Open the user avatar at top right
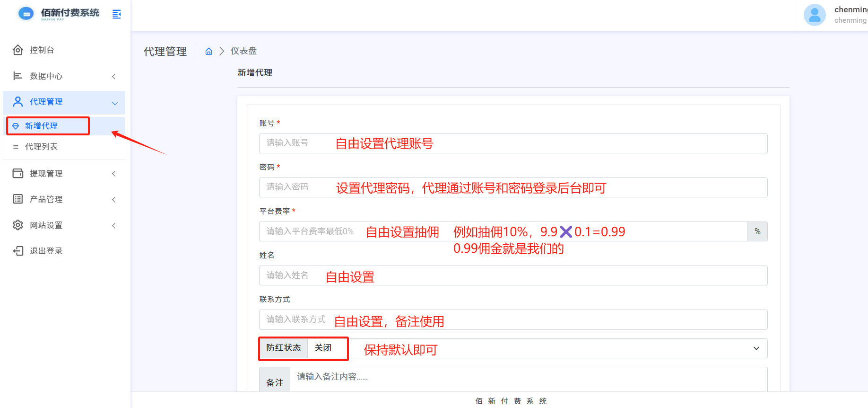The image size is (868, 408). tap(814, 15)
